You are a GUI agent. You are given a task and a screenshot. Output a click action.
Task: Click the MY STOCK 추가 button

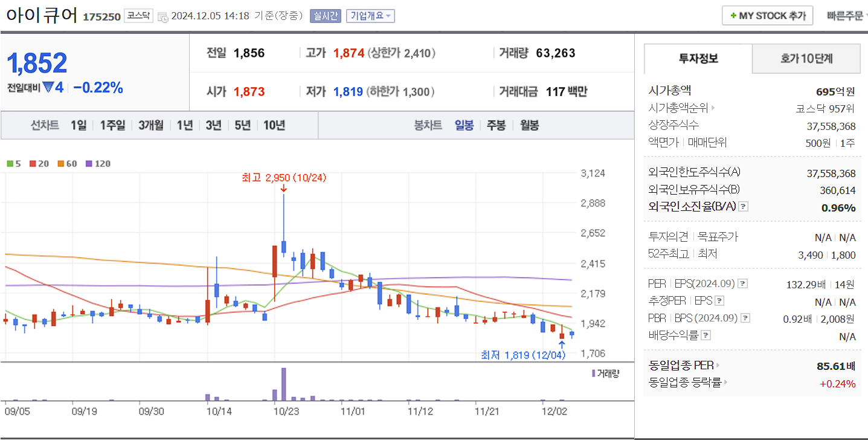[x=767, y=15]
